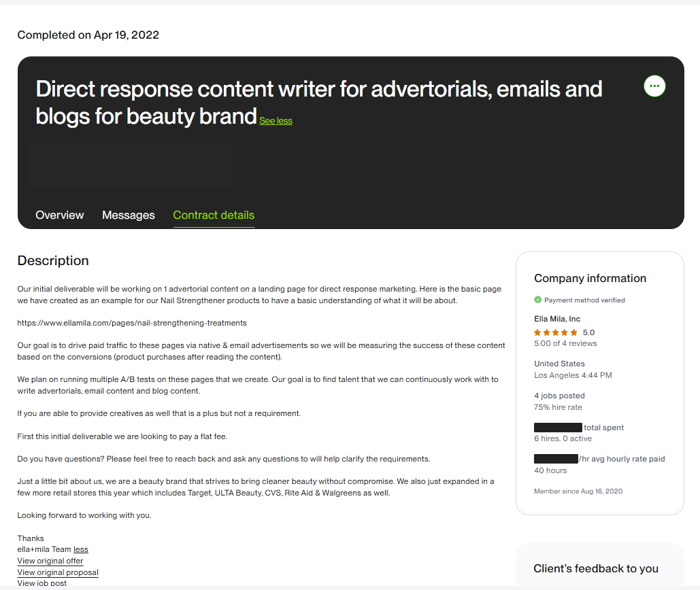Open the View job post link

tap(42, 583)
